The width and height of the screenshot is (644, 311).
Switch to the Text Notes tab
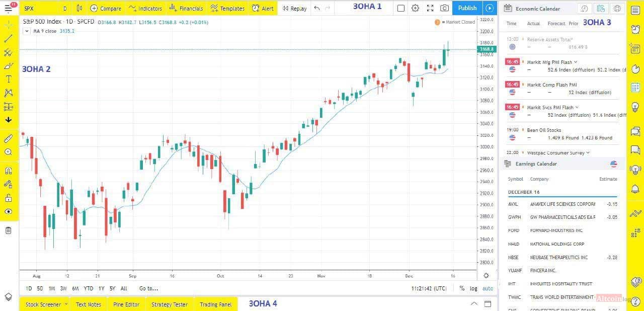pos(89,304)
